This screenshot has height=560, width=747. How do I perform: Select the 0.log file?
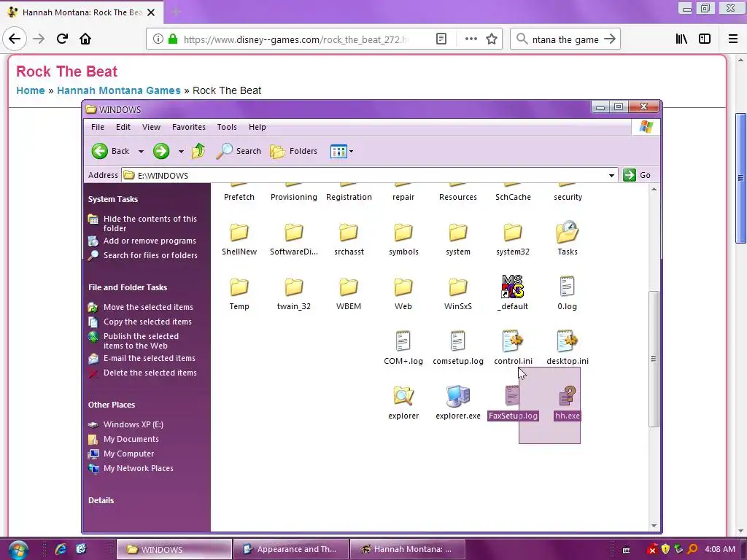(568, 295)
